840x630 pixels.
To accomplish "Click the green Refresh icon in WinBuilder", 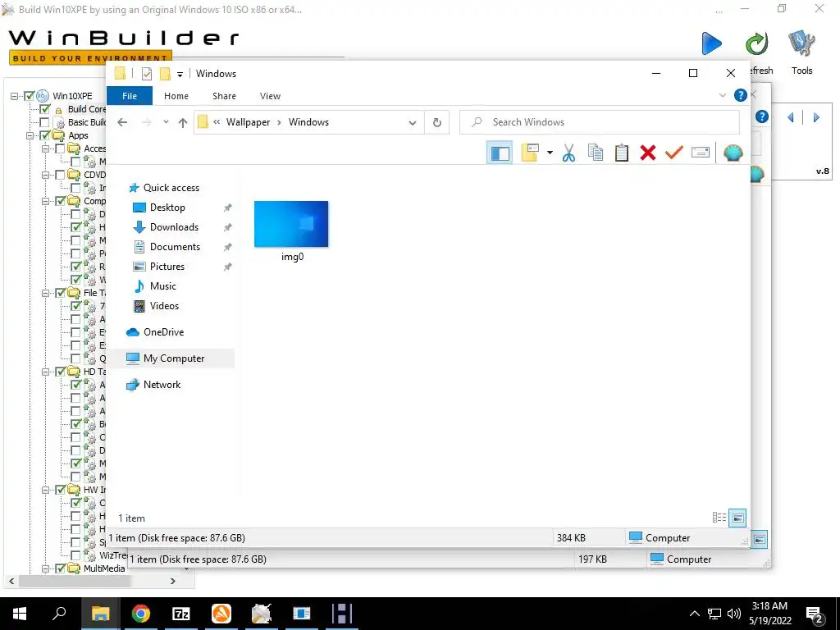I will tap(757, 43).
